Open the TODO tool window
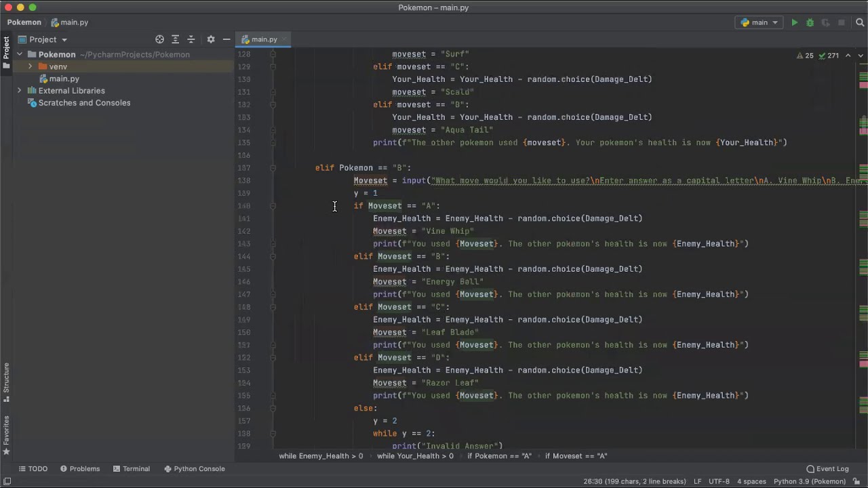 click(33, 468)
